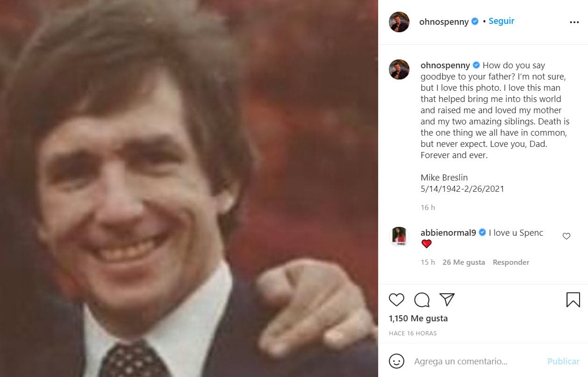
Task: Click the verified badge next to abbienormal9
Action: point(482,232)
